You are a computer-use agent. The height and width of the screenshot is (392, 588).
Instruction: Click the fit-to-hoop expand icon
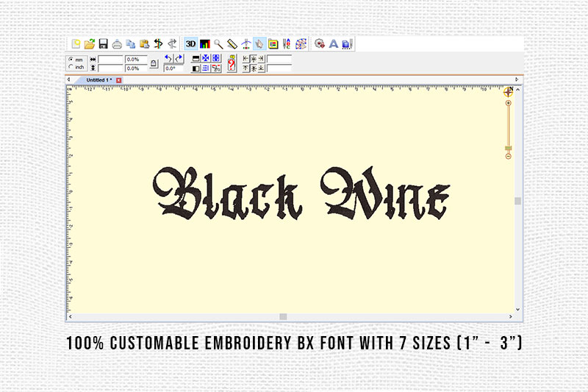pyautogui.click(x=215, y=59)
